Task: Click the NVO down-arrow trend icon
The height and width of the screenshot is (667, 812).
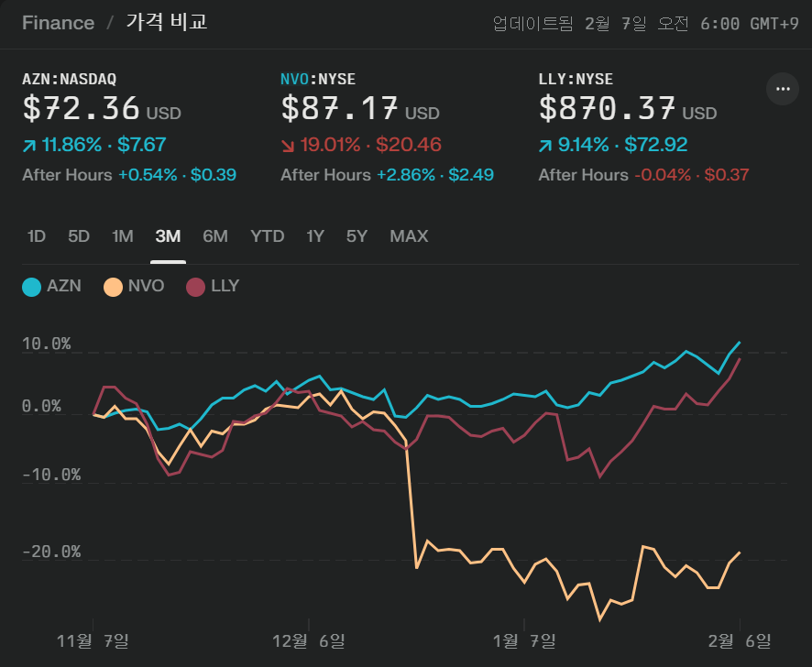Action: pos(288,146)
